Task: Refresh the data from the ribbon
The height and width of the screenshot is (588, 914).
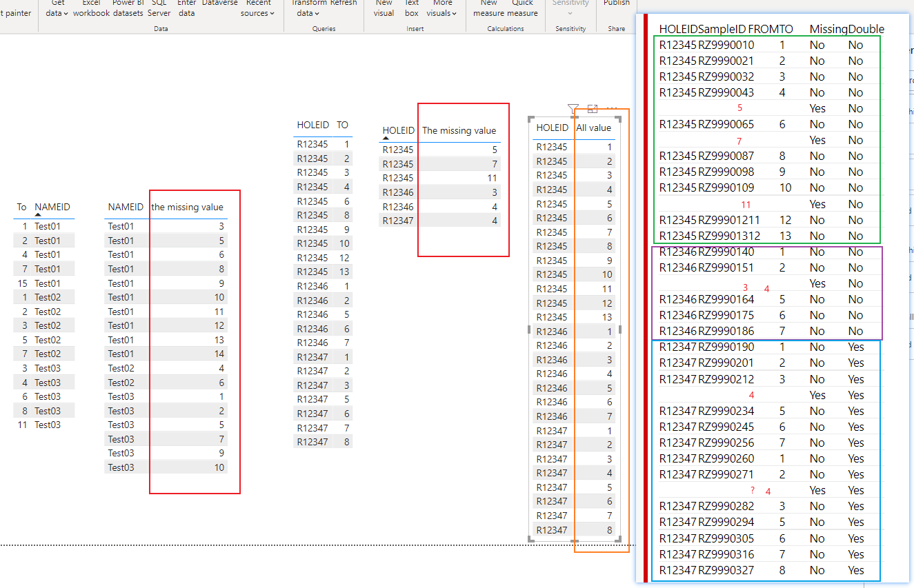Action: [x=344, y=4]
